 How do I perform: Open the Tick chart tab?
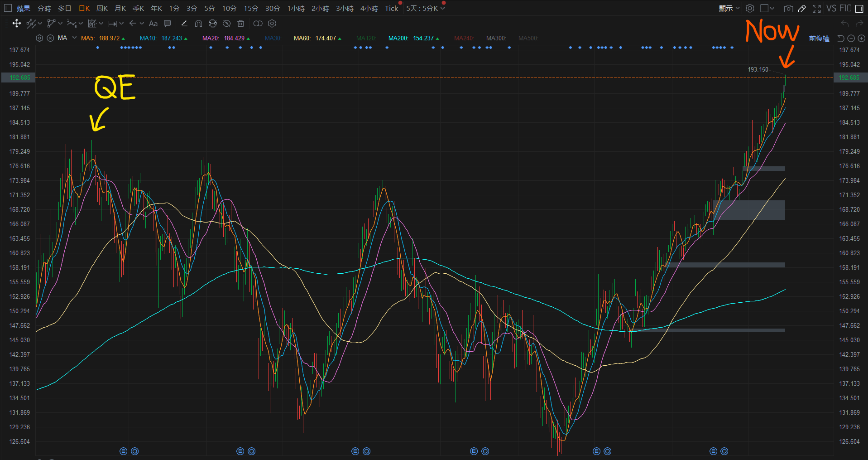392,9
